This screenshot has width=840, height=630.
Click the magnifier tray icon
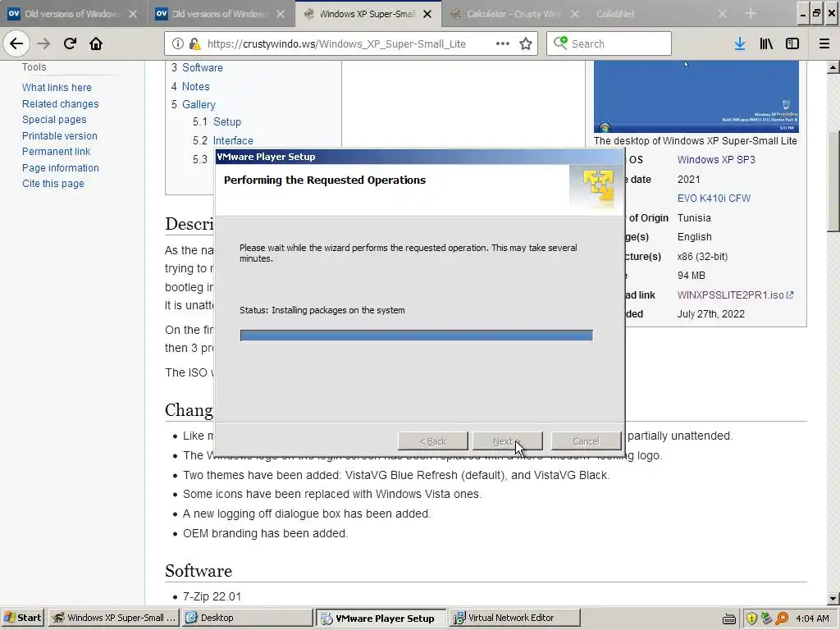click(782, 619)
